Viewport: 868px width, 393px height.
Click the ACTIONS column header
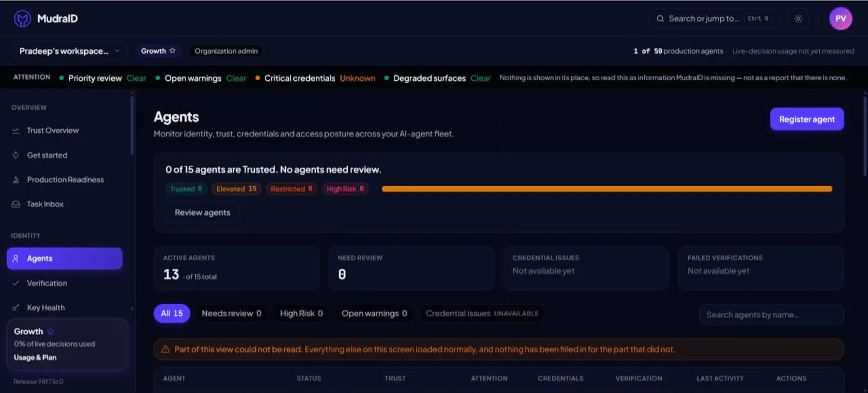tap(791, 378)
